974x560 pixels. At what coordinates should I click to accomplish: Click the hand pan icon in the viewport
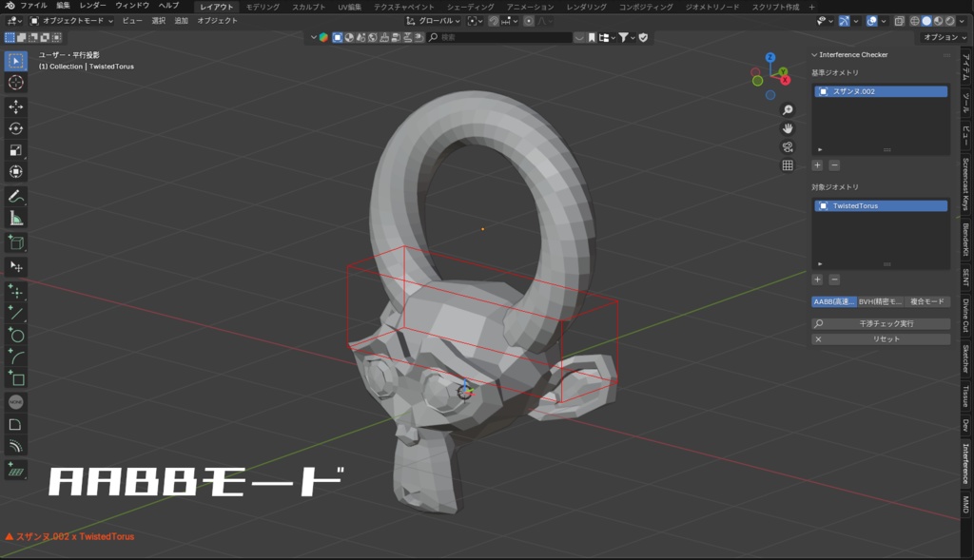[x=788, y=128]
